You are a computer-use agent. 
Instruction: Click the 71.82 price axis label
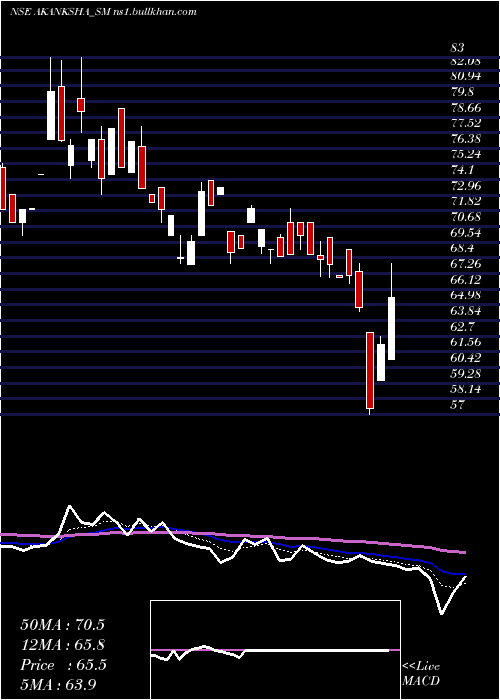coord(466,201)
